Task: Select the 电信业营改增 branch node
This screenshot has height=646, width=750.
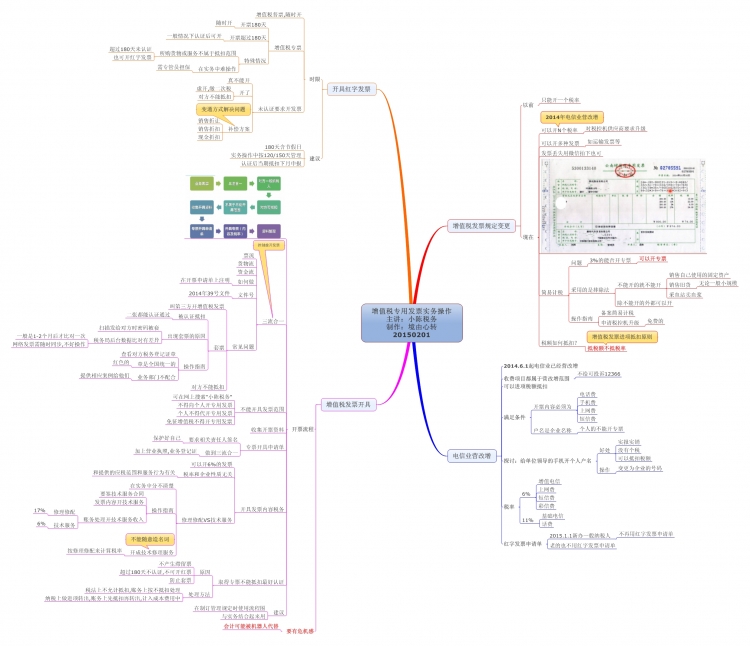Action: coord(470,455)
